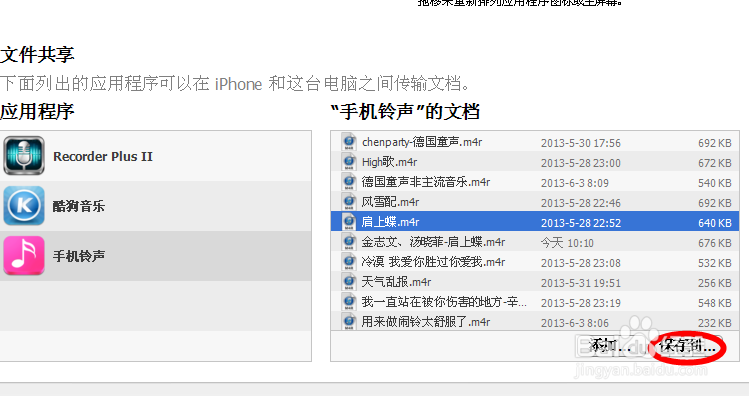Select file name High歌.m4r
The height and width of the screenshot is (396, 749).
(x=389, y=162)
